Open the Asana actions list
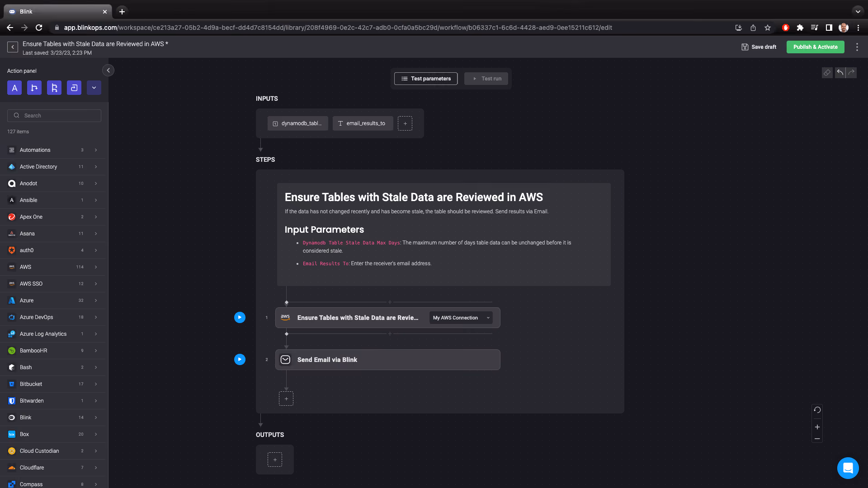The image size is (868, 488). (x=52, y=234)
